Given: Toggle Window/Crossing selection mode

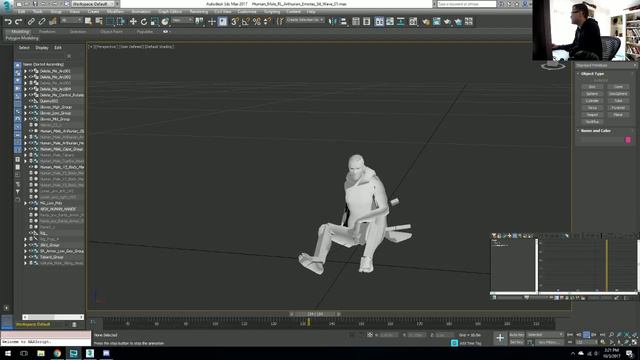Looking at the screenshot, I should 120,21.
